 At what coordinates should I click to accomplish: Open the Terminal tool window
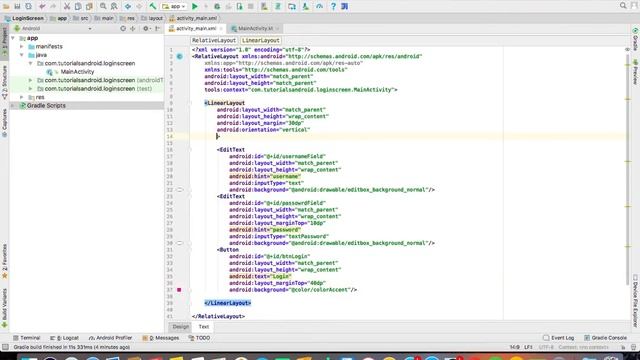tap(27, 338)
